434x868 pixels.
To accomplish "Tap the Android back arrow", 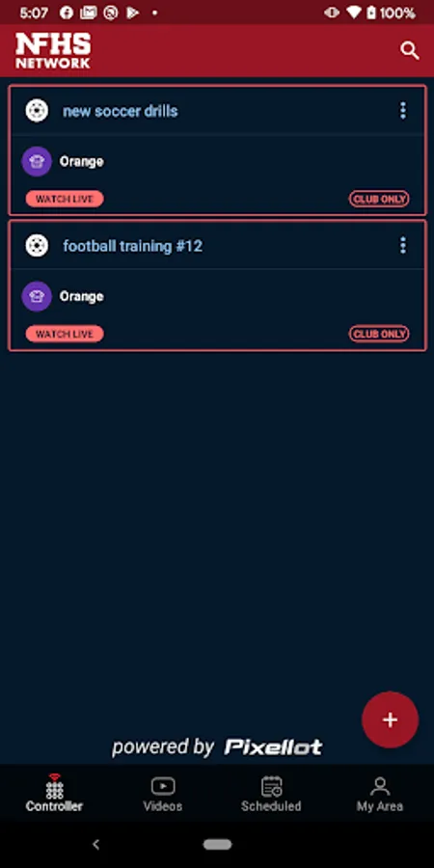I will pyautogui.click(x=95, y=844).
